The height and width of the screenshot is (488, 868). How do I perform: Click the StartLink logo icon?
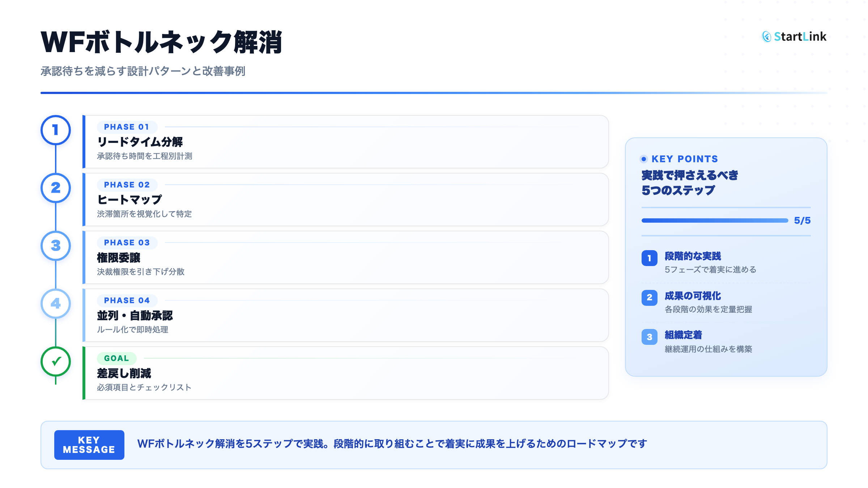766,37
